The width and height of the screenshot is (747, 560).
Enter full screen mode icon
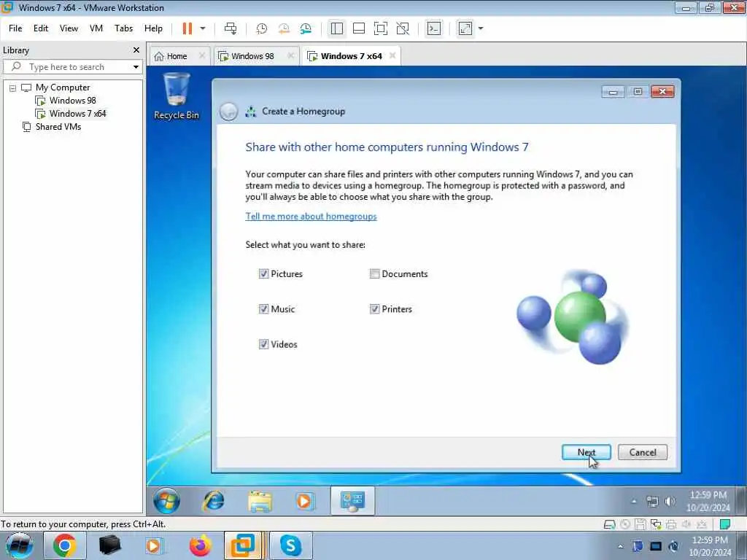tap(381, 28)
